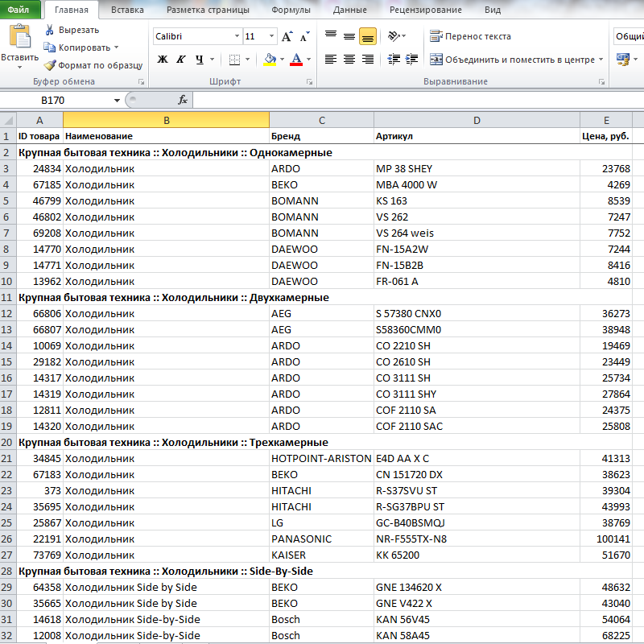
Task: Select column D header
Action: click(477, 120)
